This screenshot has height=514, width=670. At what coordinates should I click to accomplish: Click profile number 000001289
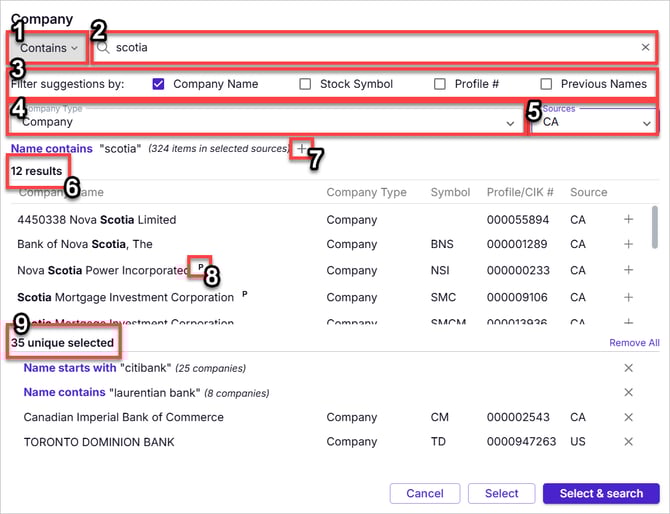click(517, 244)
